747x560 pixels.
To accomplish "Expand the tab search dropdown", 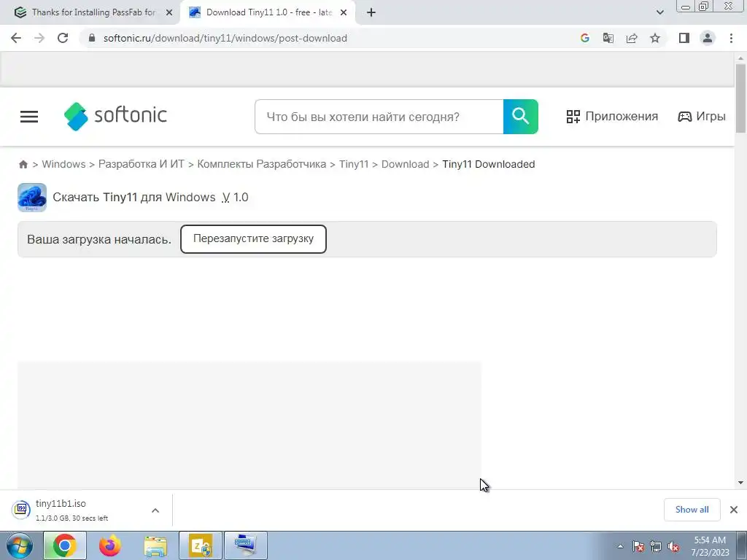I will coord(659,12).
